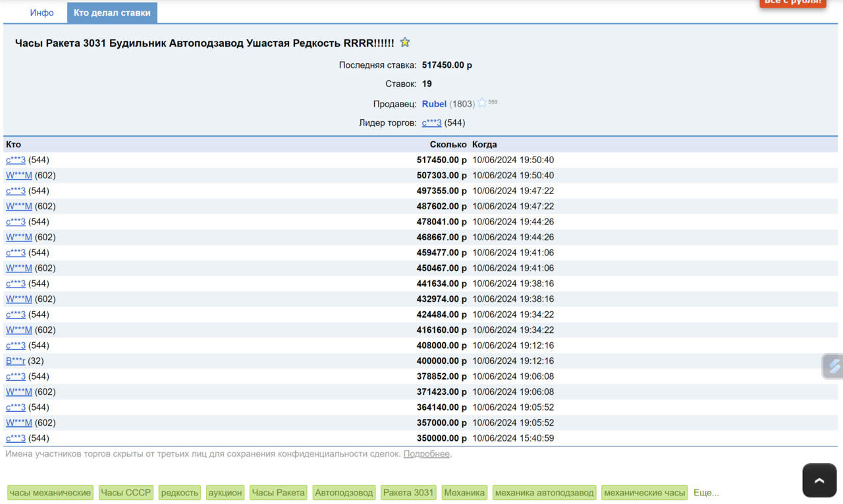Screen dimensions: 843x504
Task: Open the Автоподзавод tag
Action: (x=344, y=493)
